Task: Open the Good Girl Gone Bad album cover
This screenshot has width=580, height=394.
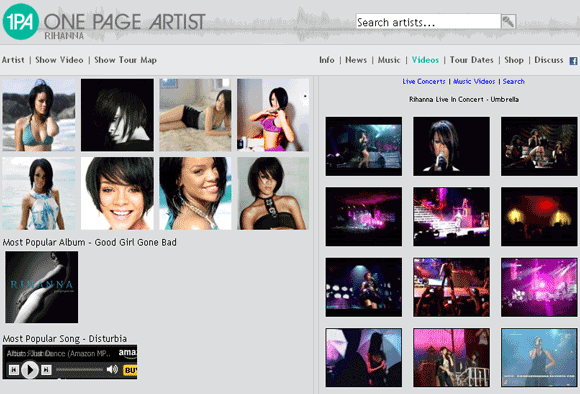Action: coord(41,287)
